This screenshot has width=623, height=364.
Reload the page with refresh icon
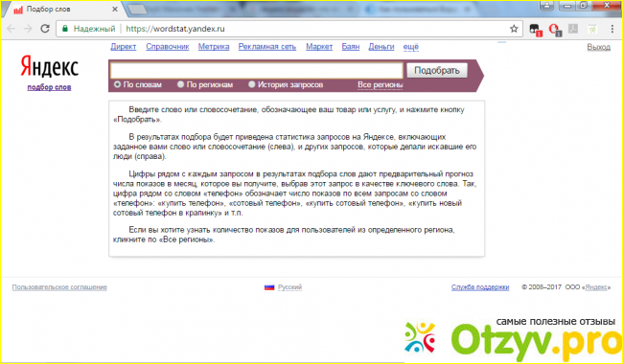pos(45,29)
